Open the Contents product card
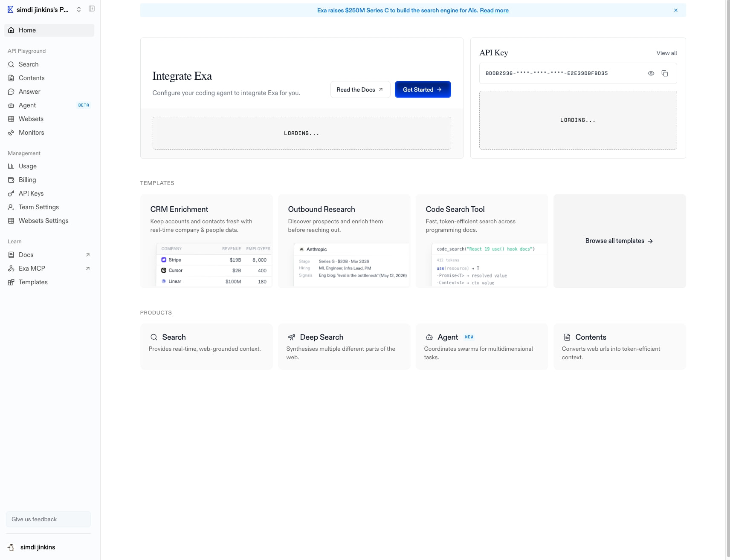The width and height of the screenshot is (730, 560). point(620,346)
